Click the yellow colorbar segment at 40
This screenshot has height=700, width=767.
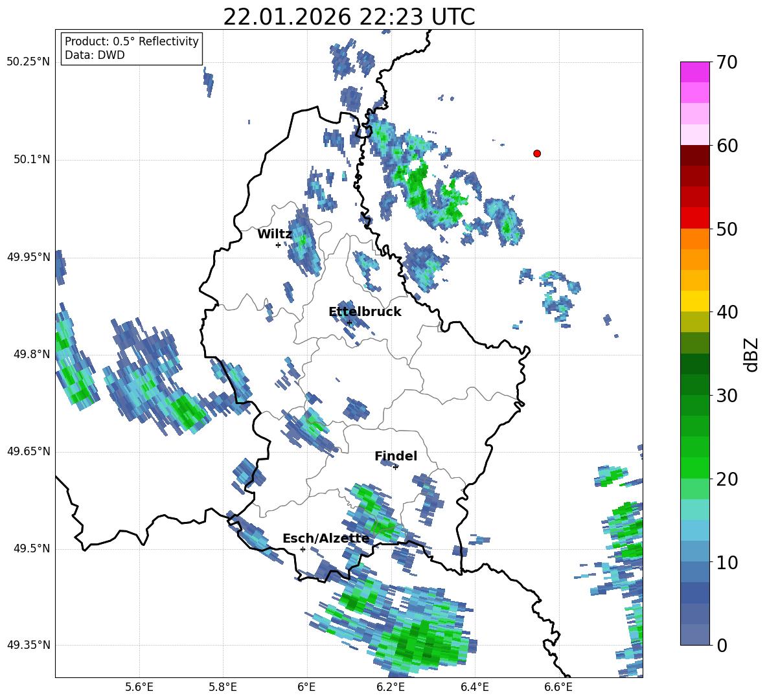[x=694, y=301]
